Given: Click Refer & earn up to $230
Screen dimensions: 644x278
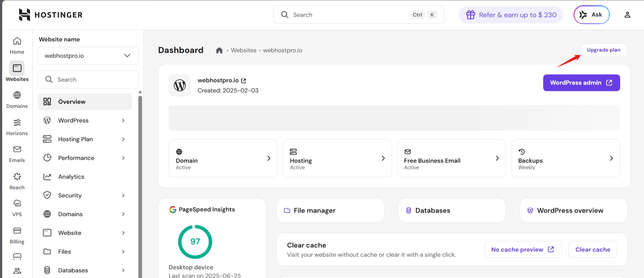Looking at the screenshot, I should pos(511,15).
